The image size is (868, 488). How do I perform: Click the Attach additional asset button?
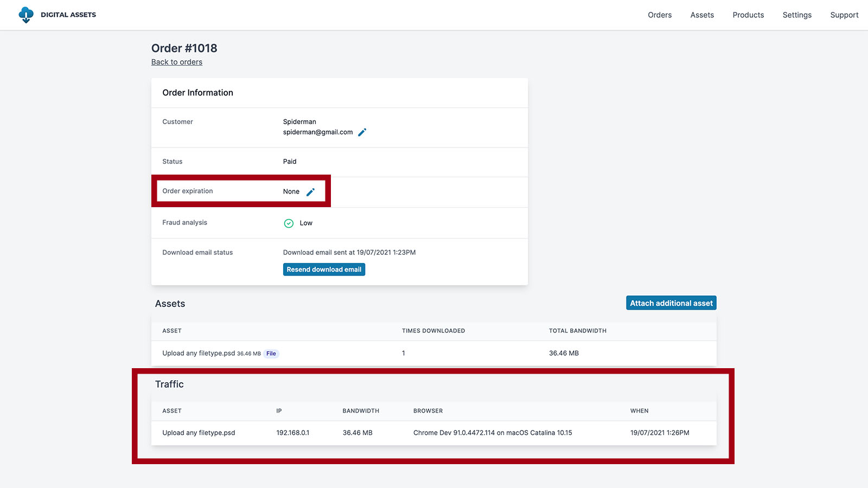click(671, 303)
